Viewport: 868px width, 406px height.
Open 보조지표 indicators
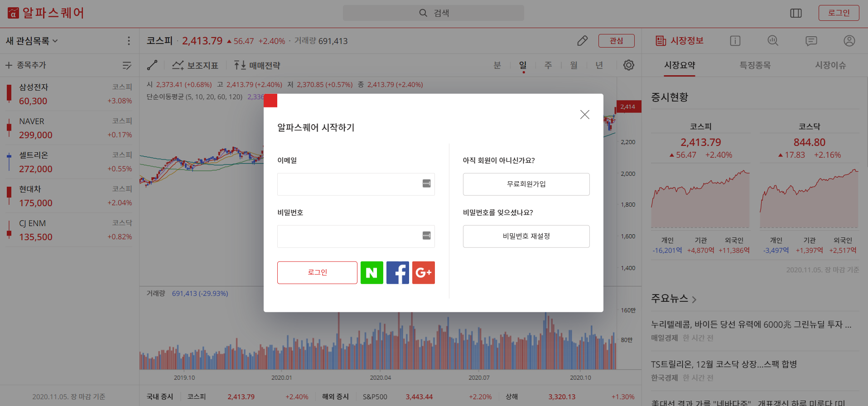pyautogui.click(x=195, y=65)
